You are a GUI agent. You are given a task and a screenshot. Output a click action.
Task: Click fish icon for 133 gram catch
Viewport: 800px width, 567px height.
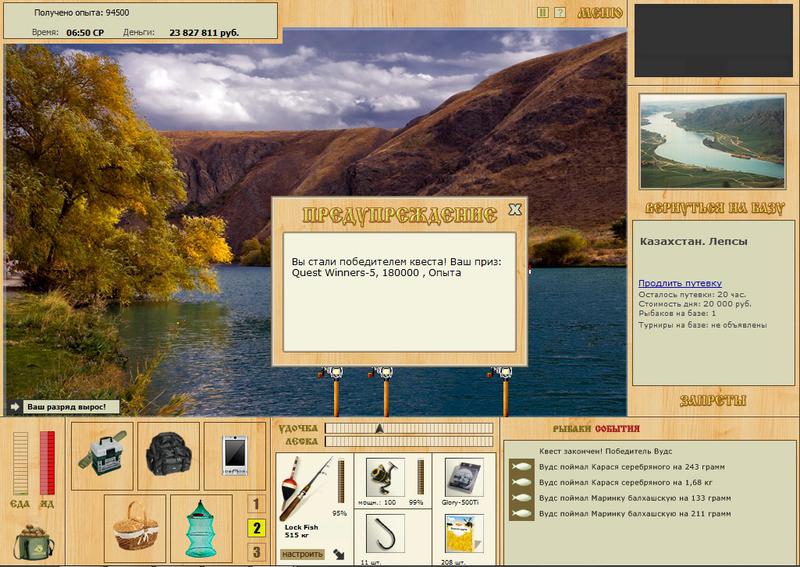point(521,498)
